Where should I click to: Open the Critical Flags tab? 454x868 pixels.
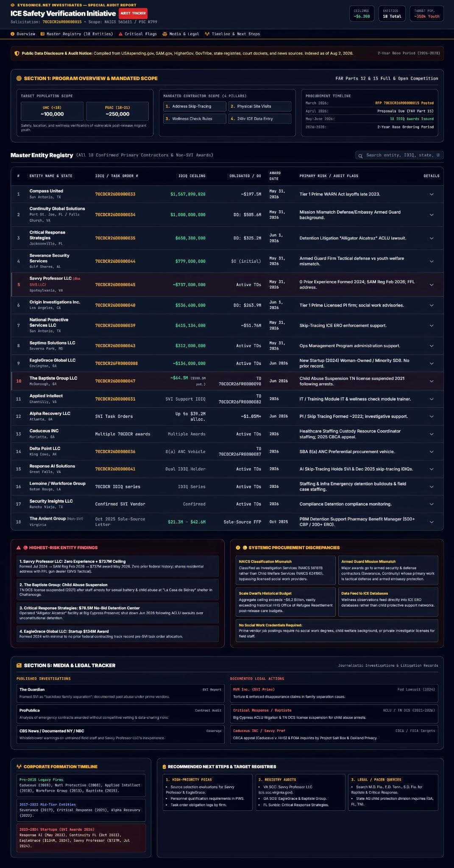coord(138,34)
